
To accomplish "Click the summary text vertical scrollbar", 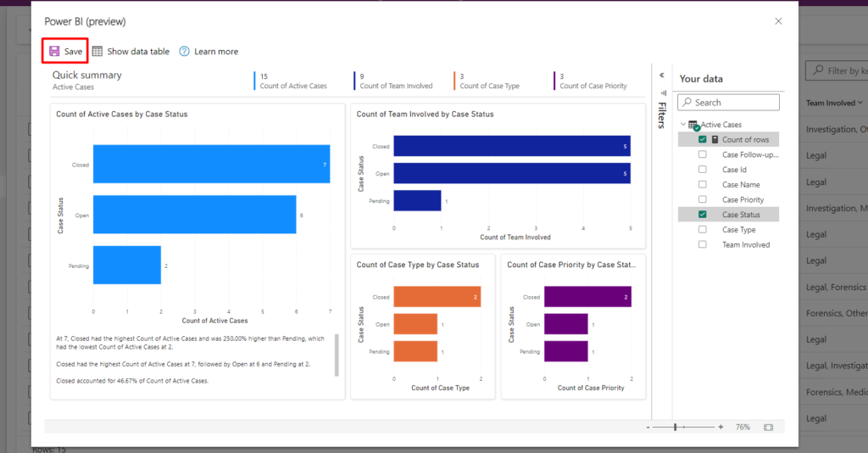I will tap(337, 355).
